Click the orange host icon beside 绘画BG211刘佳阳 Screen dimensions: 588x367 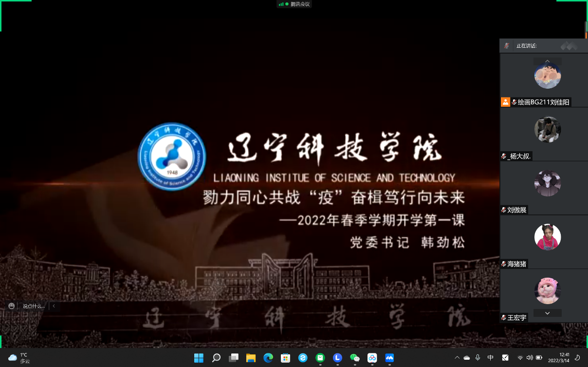pos(505,102)
